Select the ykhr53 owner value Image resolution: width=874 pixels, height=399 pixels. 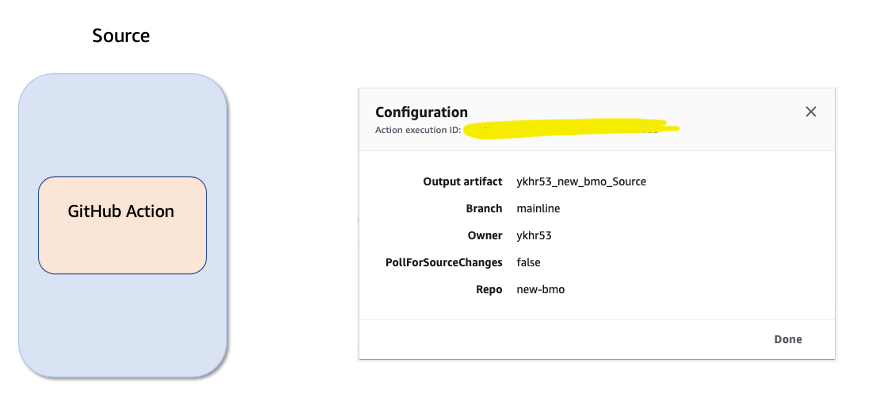[534, 235]
